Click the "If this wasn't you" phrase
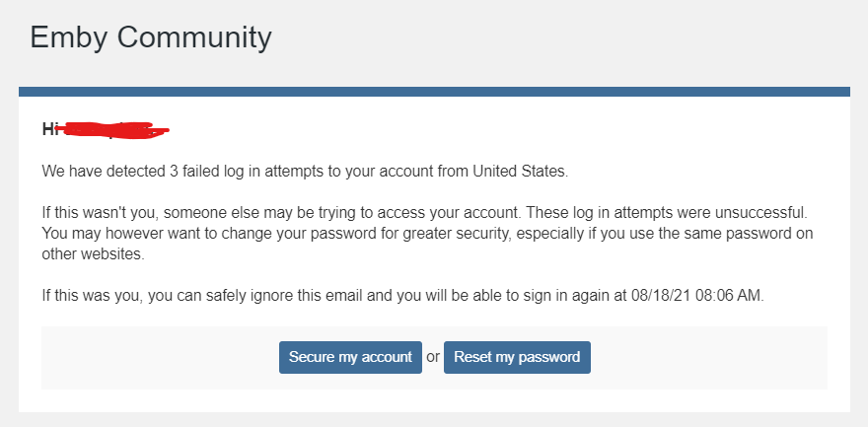868x427 pixels. tap(102, 213)
